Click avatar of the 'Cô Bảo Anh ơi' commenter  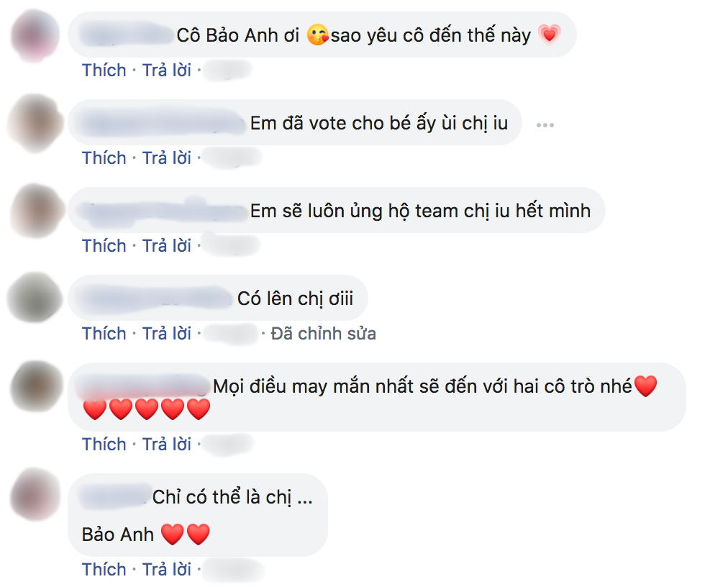(x=36, y=35)
